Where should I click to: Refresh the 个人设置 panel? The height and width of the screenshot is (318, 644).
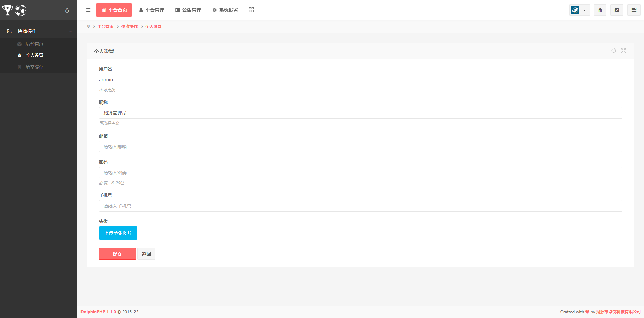(x=613, y=51)
